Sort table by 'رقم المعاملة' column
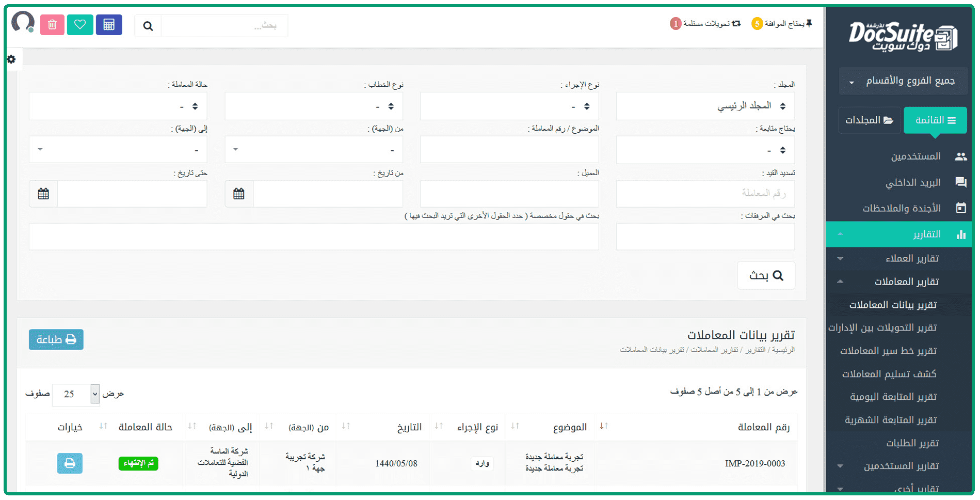 tap(763, 427)
